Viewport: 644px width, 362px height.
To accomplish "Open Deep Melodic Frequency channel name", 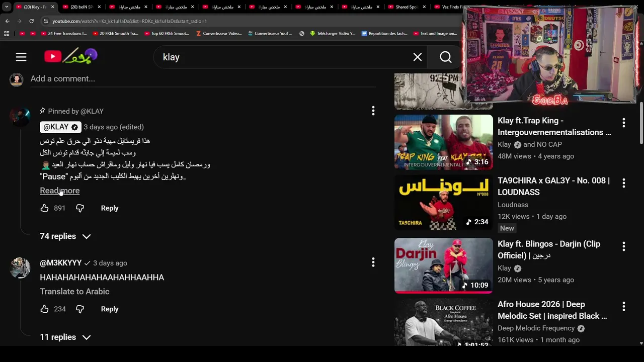I will (x=536, y=328).
